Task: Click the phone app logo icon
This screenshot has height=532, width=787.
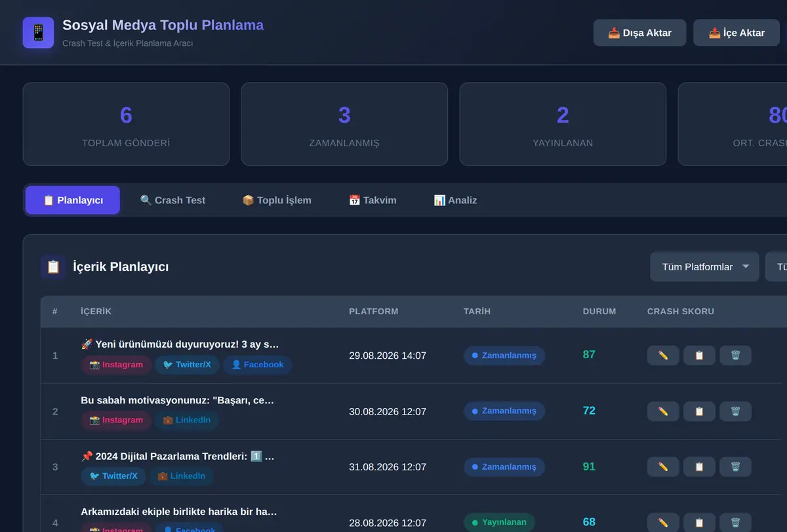Action: tap(38, 33)
